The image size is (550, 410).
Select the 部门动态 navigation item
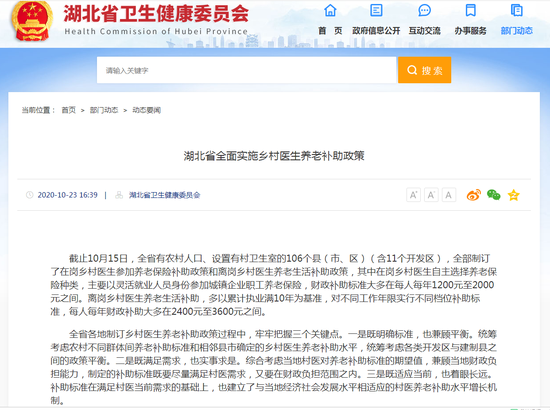(x=516, y=31)
